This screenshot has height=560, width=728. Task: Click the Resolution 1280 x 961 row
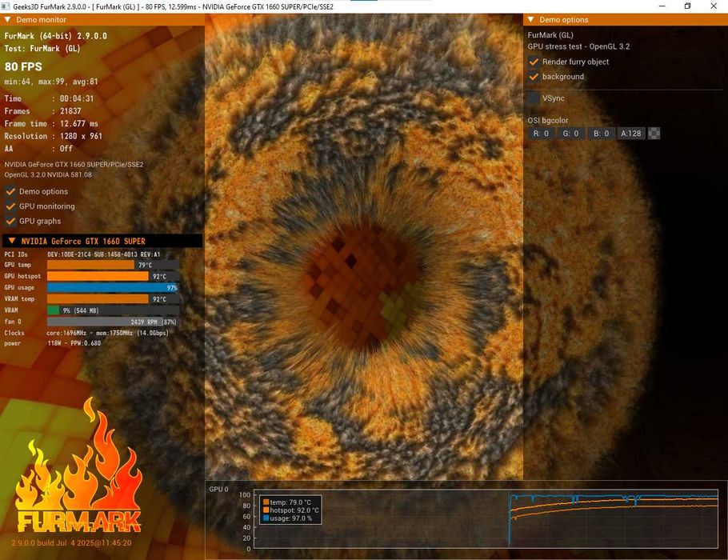53,136
